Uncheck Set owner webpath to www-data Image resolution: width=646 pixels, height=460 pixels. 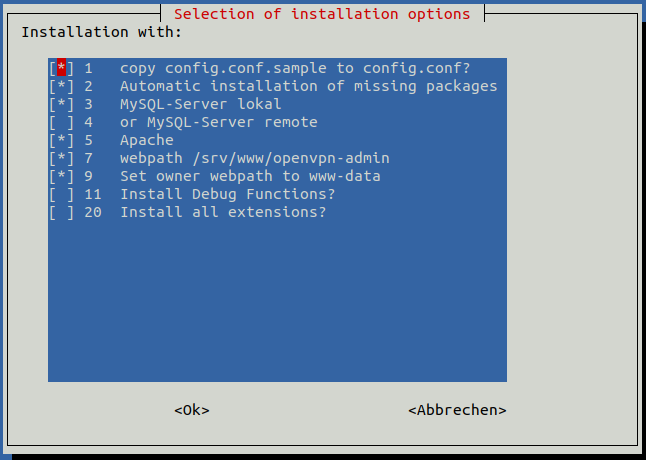[x=61, y=176]
